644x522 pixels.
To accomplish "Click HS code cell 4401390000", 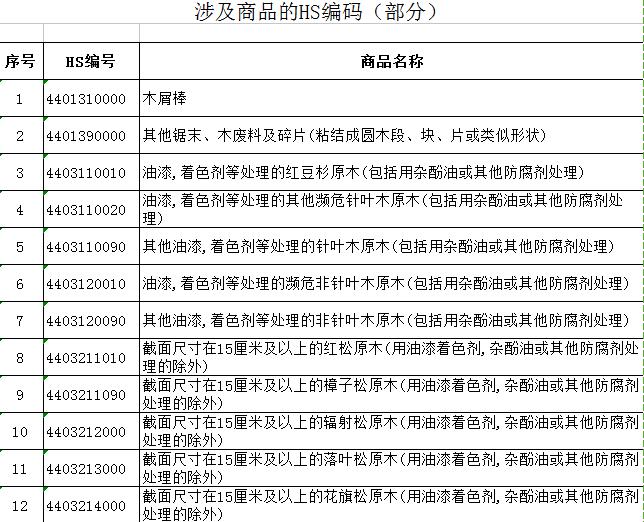I will [x=90, y=136].
